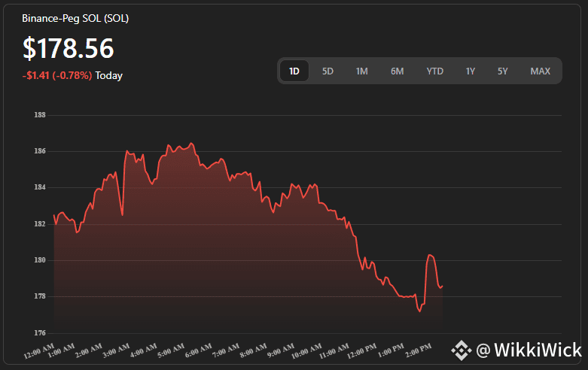The width and height of the screenshot is (588, 370).
Task: Select the 1D time range tab
Action: point(294,71)
